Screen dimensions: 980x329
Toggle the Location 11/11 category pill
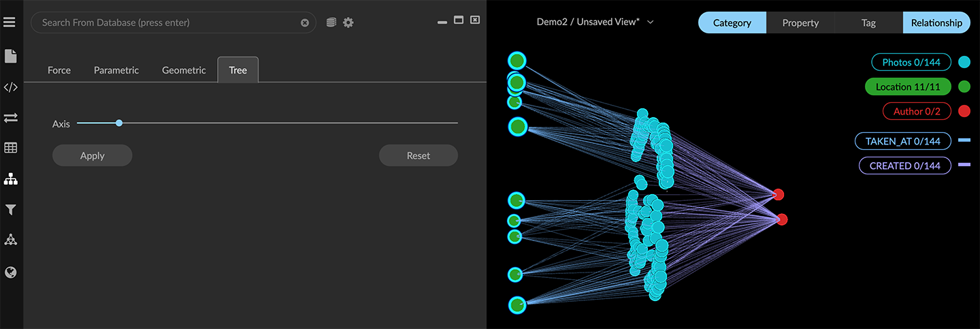pos(907,87)
